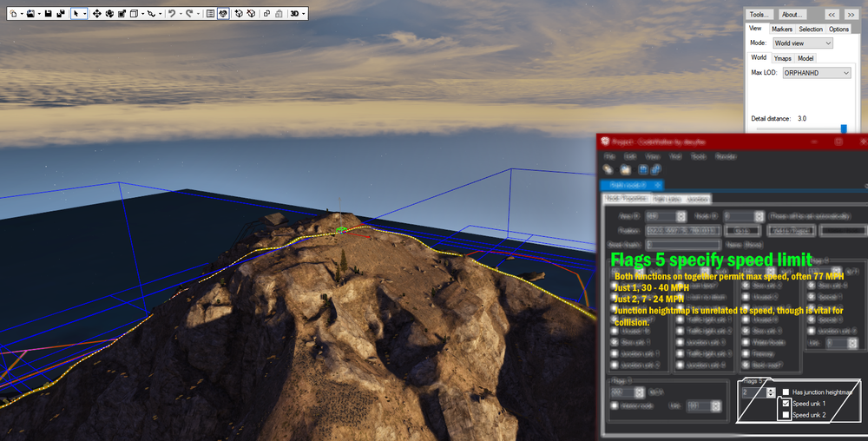Choose the Rotate widget tool

pyautogui.click(x=109, y=14)
